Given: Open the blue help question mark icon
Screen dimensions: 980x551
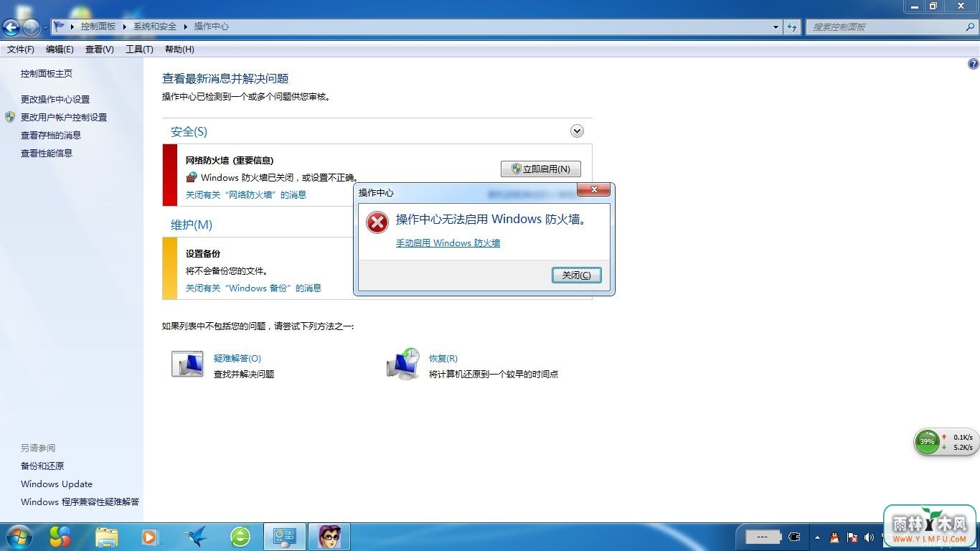Looking at the screenshot, I should tap(974, 64).
